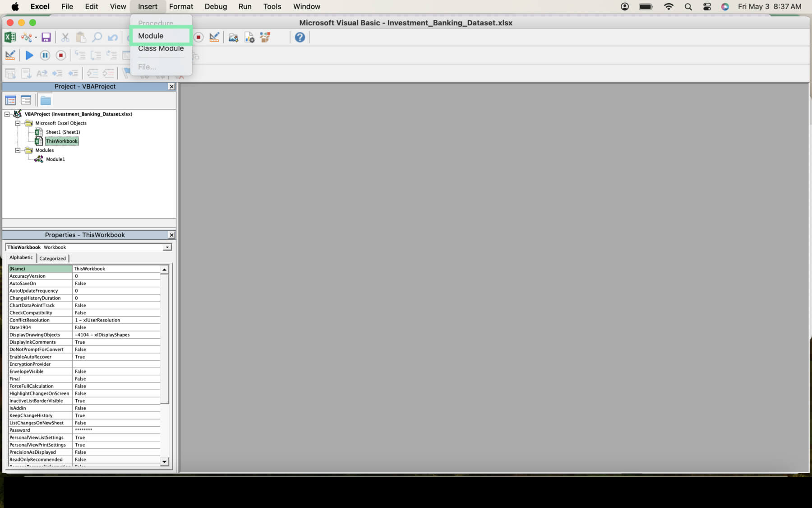Click the Cut scissors icon

coord(65,37)
